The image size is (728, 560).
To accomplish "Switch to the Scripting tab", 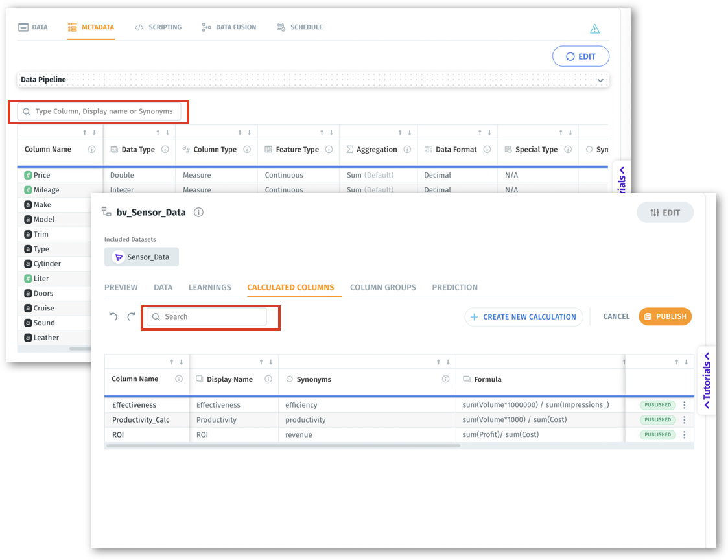I will click(158, 27).
